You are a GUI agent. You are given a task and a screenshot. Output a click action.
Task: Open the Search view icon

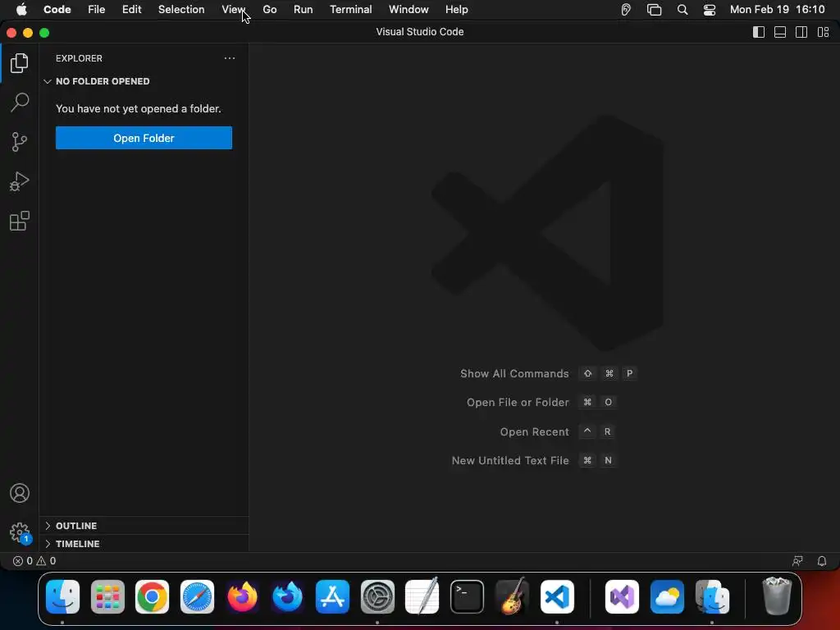(x=20, y=103)
